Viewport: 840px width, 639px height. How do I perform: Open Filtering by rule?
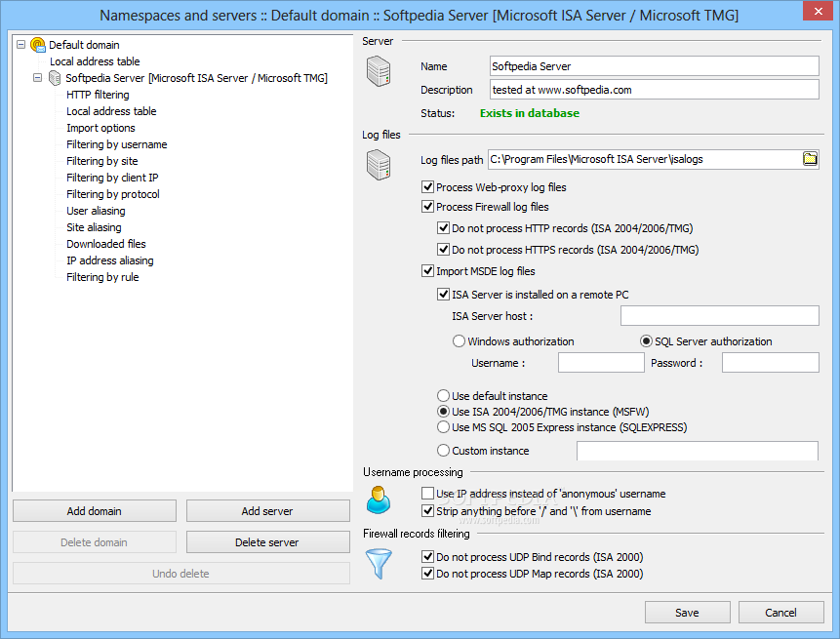[x=102, y=277]
